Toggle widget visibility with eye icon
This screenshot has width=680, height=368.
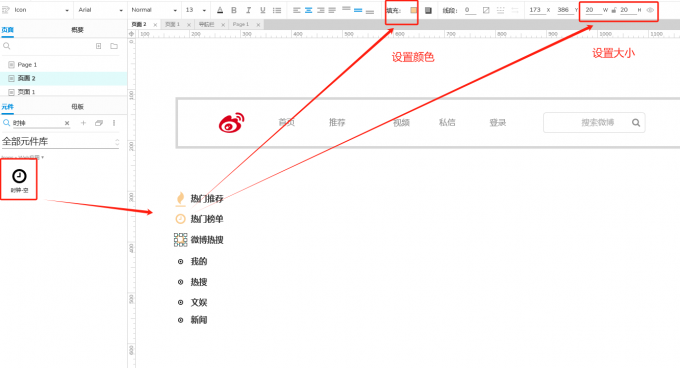point(650,10)
